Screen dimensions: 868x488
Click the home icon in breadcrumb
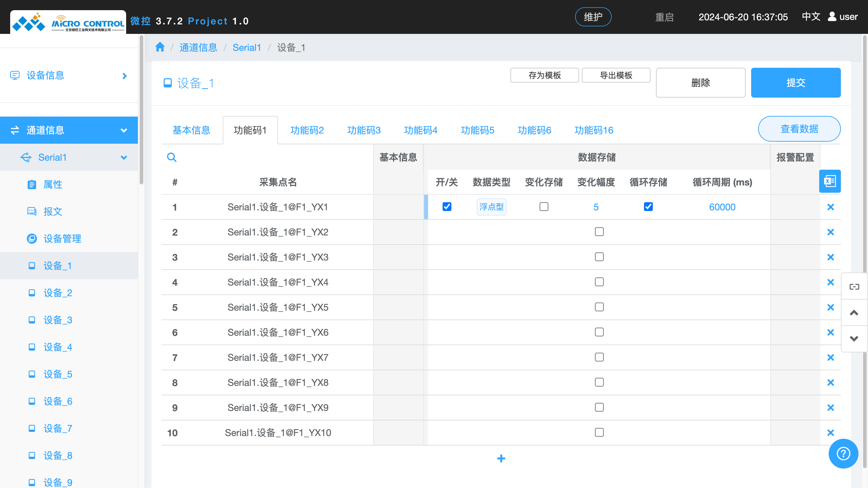coord(160,47)
